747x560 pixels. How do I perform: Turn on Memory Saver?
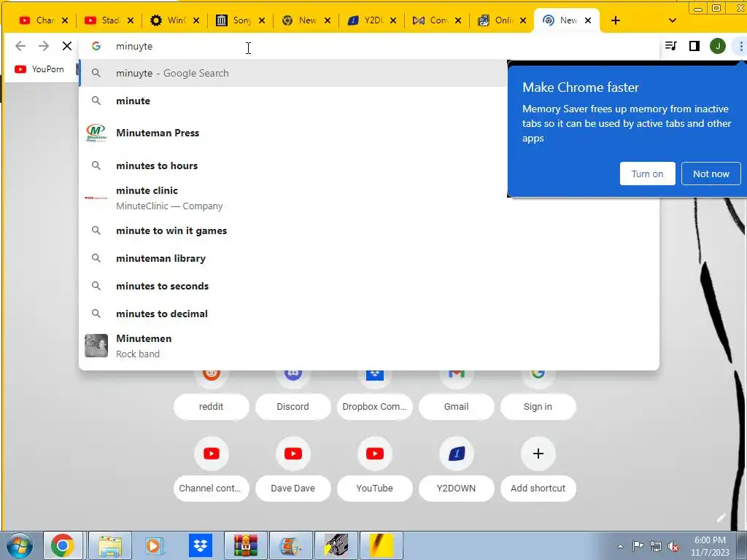click(648, 174)
